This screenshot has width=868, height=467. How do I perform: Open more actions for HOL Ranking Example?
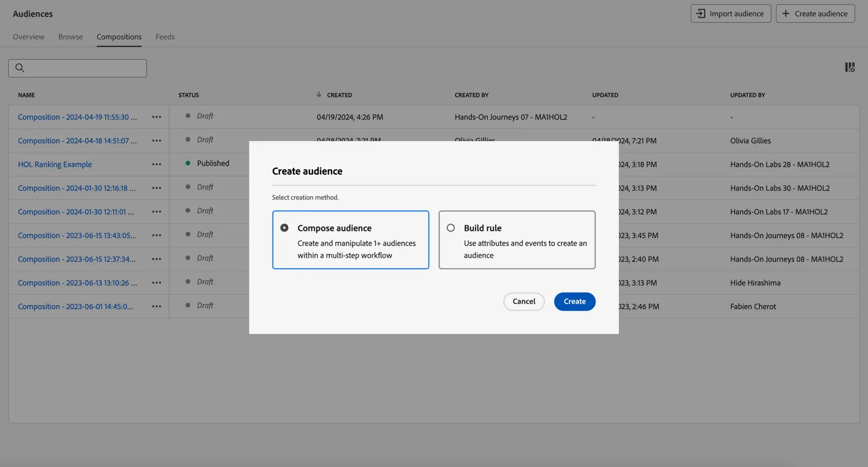(x=157, y=164)
